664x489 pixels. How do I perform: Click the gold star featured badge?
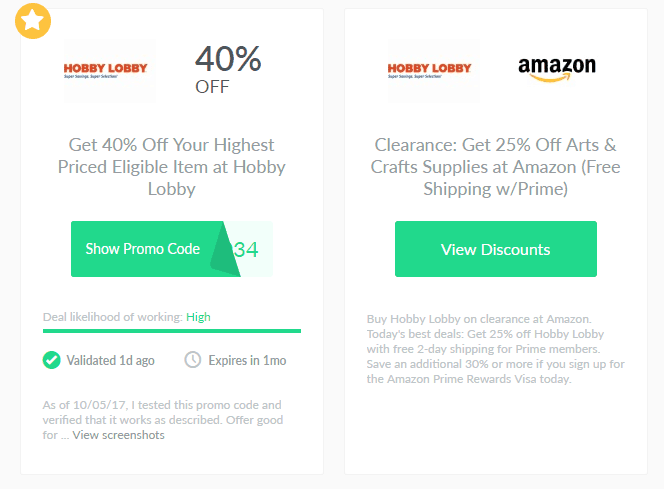click(33, 21)
